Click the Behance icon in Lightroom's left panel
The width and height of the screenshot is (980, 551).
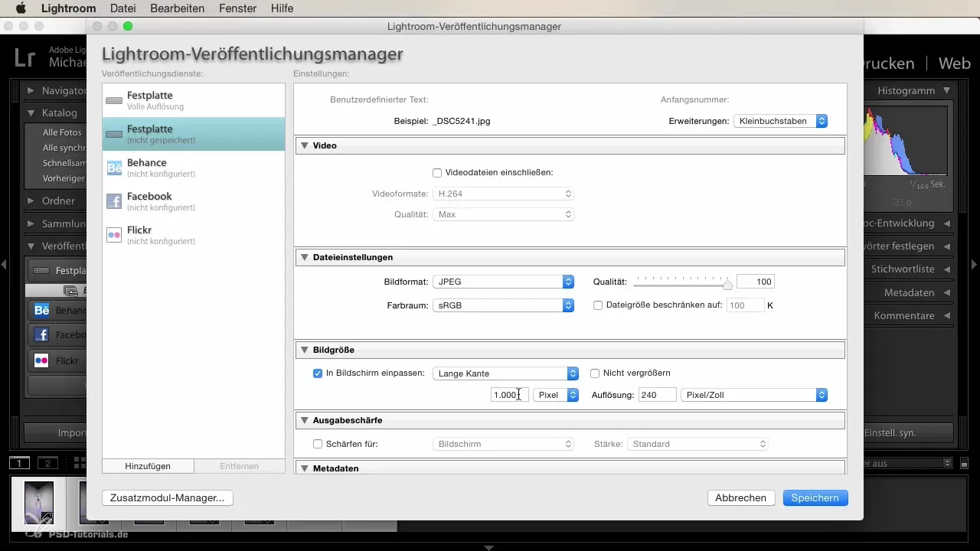tap(41, 311)
